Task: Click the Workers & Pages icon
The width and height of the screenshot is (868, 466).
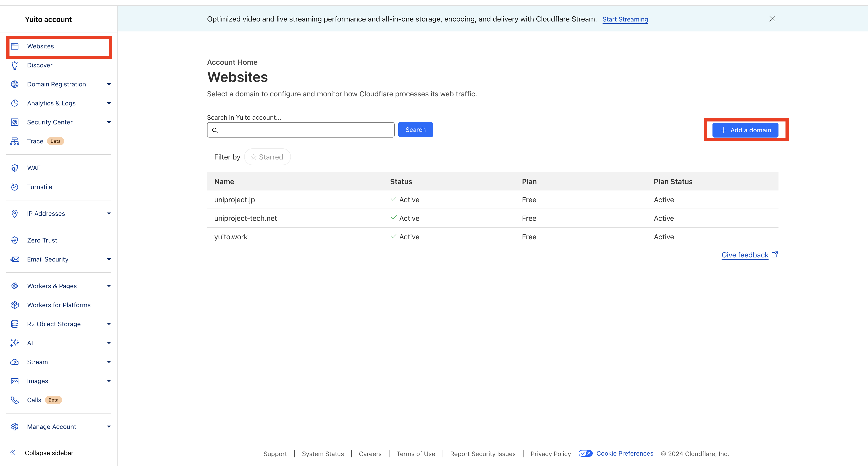Action: click(15, 286)
